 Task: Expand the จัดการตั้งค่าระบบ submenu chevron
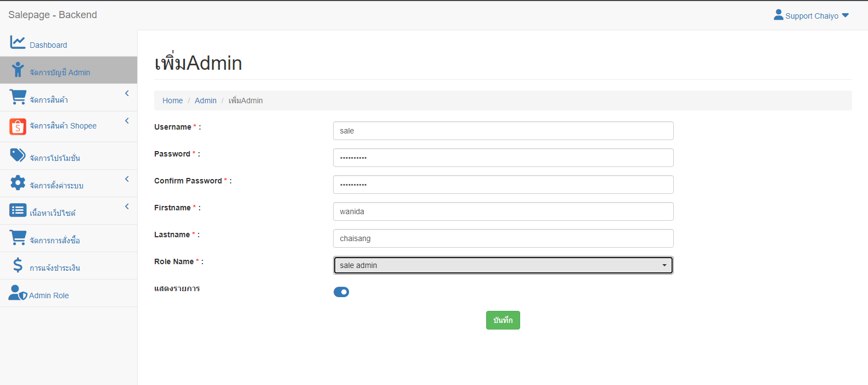point(127,179)
